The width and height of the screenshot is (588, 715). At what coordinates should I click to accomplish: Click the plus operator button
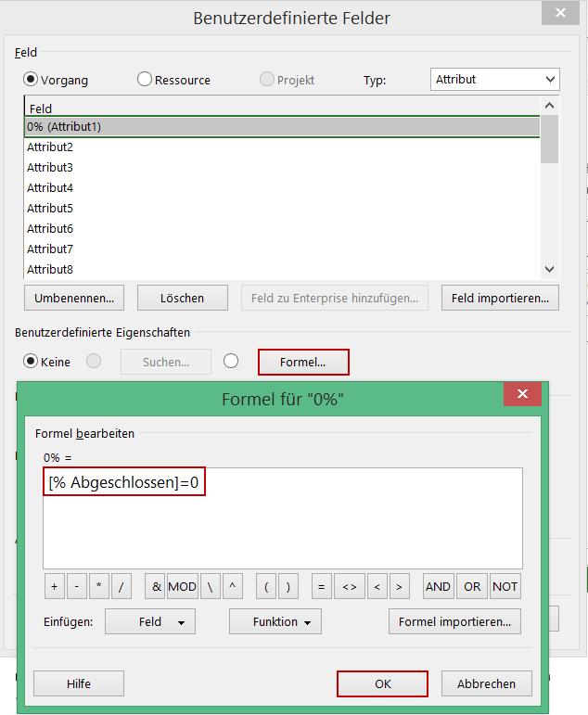pos(55,586)
